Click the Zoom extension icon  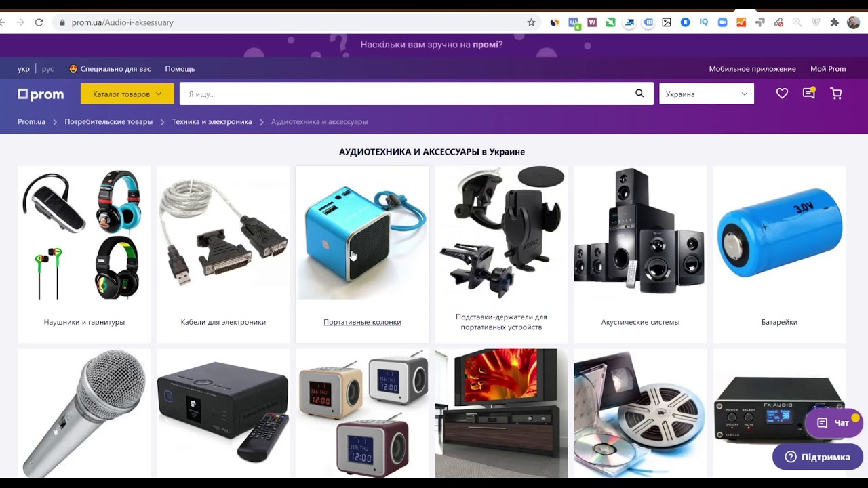coord(722,22)
